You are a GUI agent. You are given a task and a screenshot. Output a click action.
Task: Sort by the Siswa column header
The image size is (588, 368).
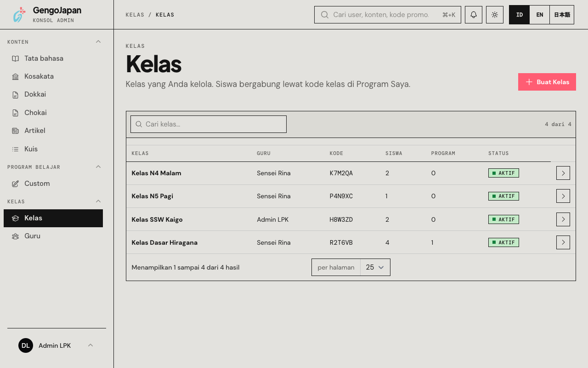(394, 153)
